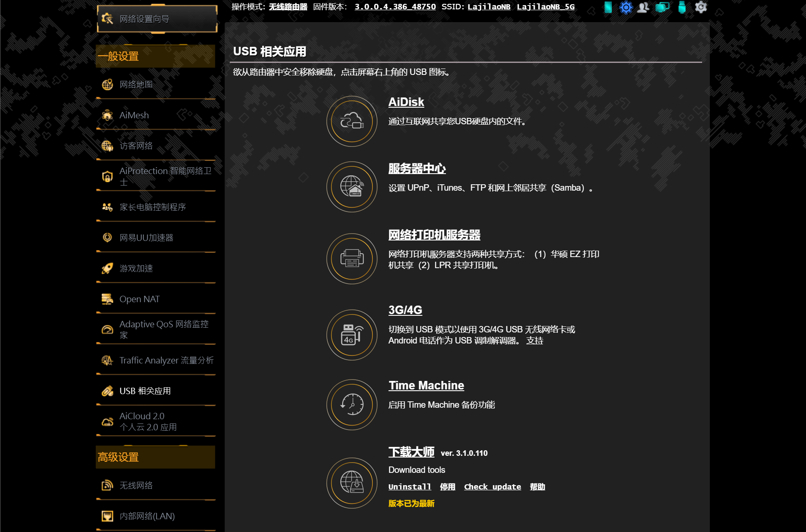
Task: Click the SSID link LajilaoNB_5G
Action: pyautogui.click(x=546, y=6)
